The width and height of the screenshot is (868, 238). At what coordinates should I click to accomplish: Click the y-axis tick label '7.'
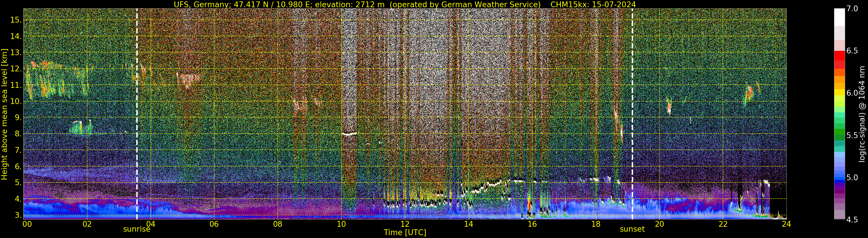[18, 150]
